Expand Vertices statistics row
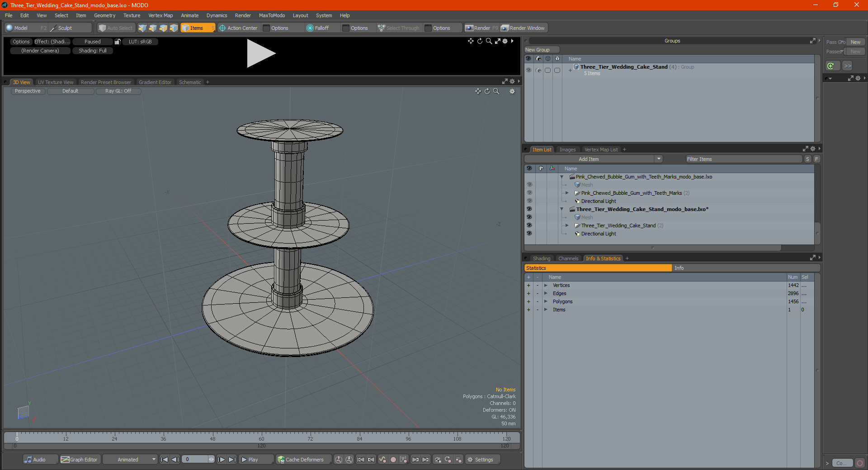868x470 pixels. coord(546,285)
